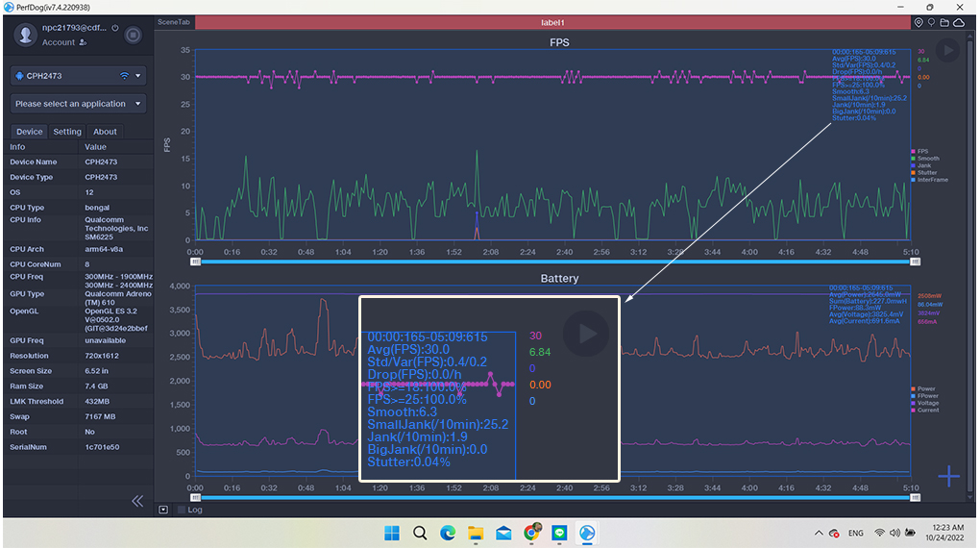Click the WiFi connection icon in device selector
Viewport: 980px width, 548px height.
(124, 76)
